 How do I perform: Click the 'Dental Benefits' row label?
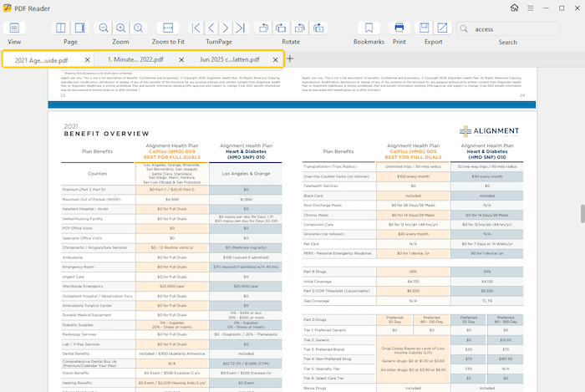[x=76, y=354]
